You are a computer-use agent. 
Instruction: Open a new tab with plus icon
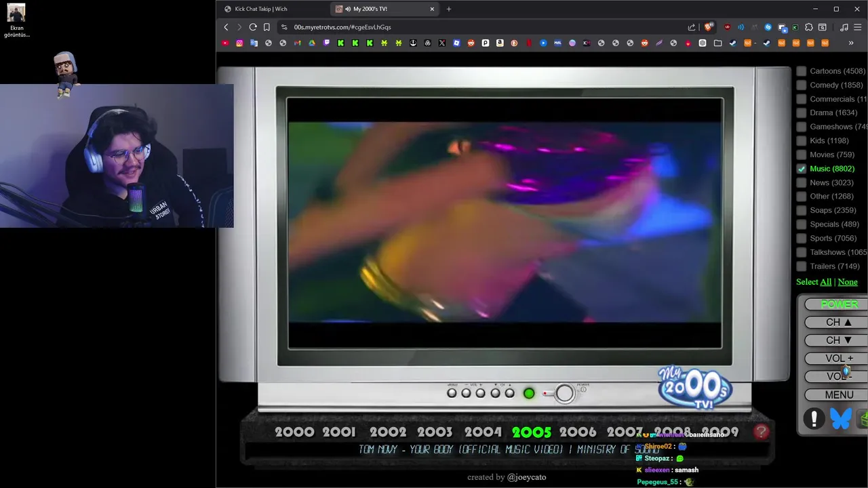point(448,9)
